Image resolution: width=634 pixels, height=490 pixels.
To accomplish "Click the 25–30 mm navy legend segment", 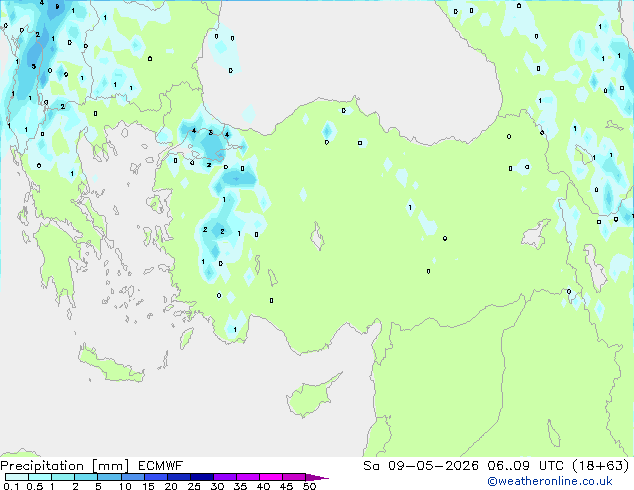I will [202, 477].
